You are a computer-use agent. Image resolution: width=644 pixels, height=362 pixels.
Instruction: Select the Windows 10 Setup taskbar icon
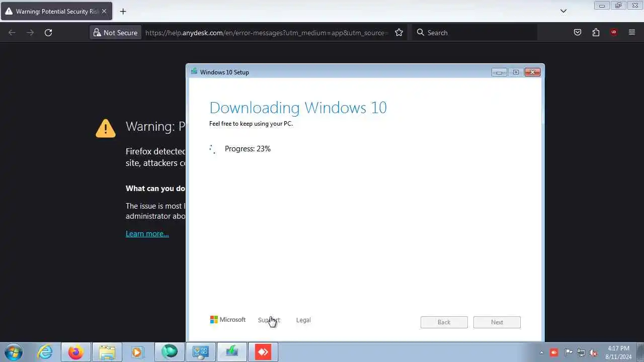click(x=232, y=352)
